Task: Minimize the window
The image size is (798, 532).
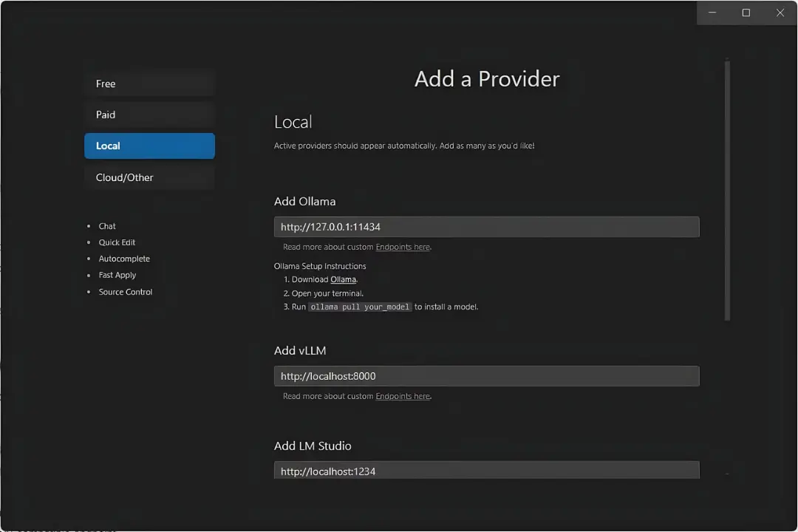Action: coord(712,13)
